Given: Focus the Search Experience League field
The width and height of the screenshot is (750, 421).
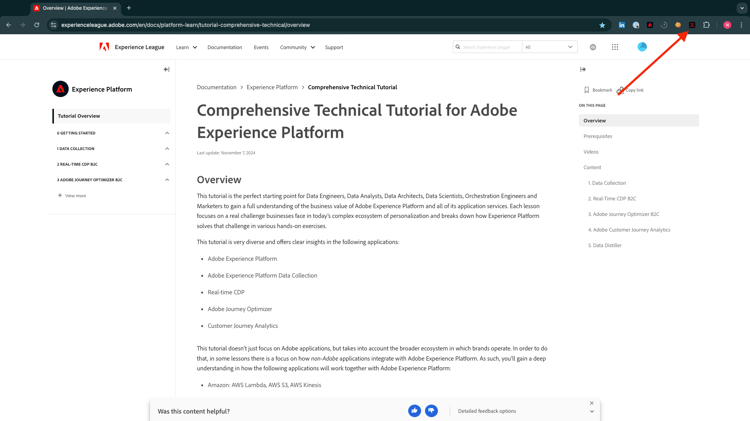Looking at the screenshot, I should (487, 47).
